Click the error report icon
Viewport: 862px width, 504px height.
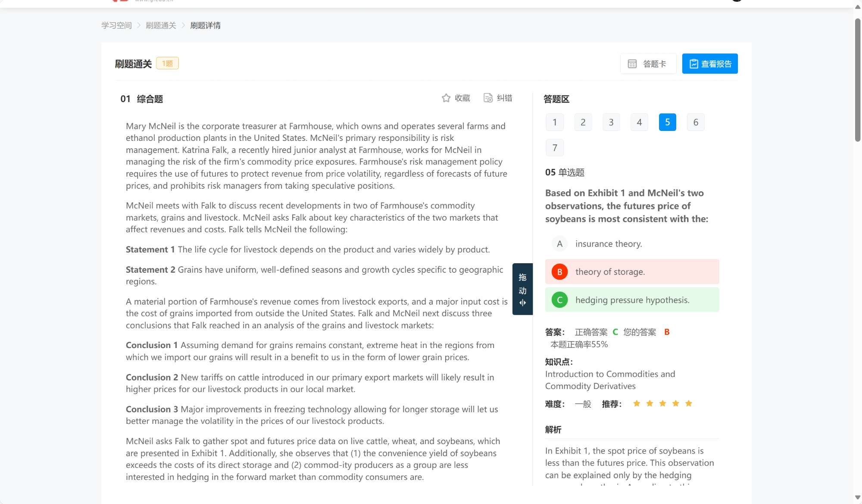tap(488, 98)
